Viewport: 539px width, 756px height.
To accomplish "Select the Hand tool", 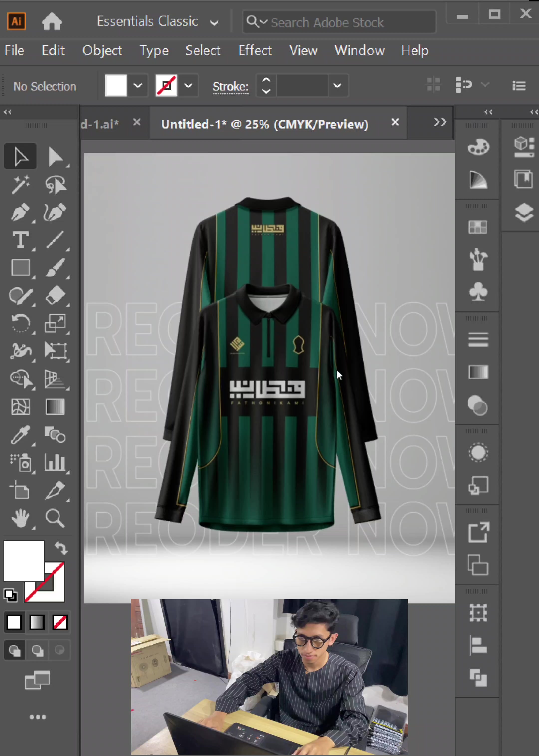I will click(20, 518).
